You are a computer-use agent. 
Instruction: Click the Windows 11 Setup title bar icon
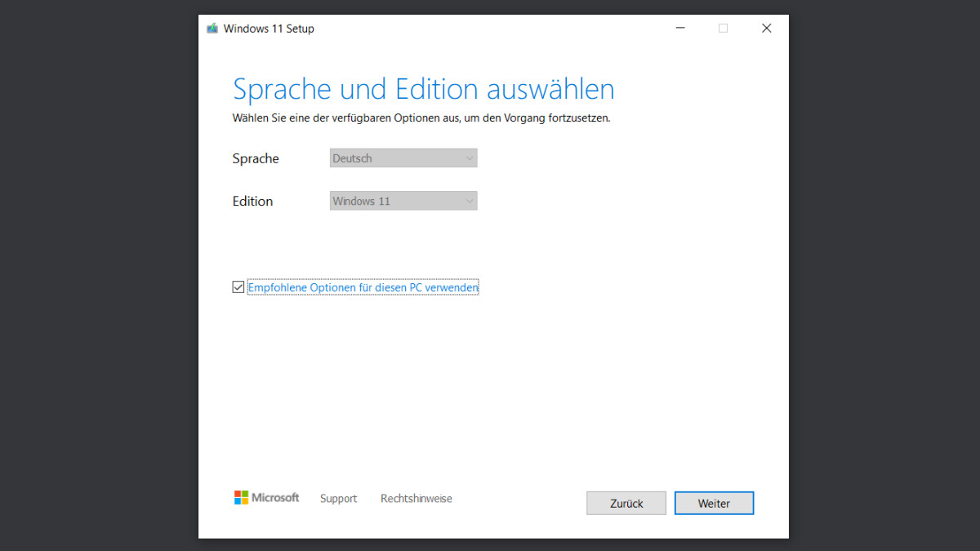(212, 29)
